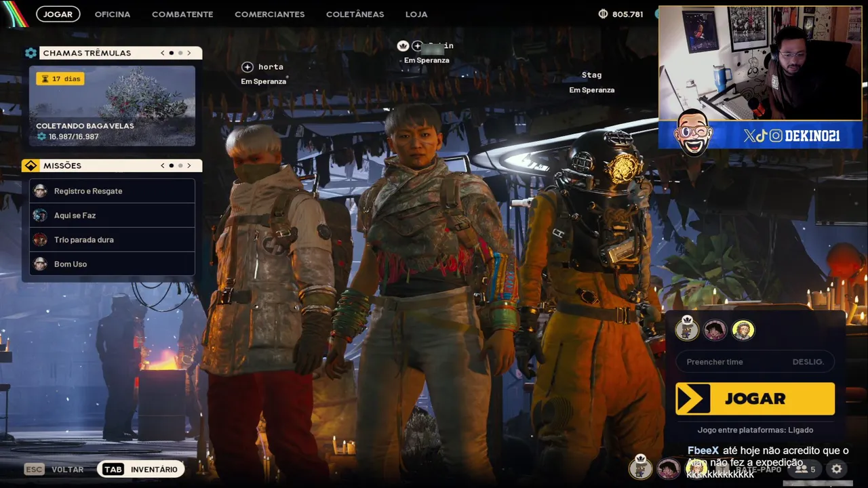Click the VOLTAR back button
This screenshot has height=488, width=868.
[x=68, y=470]
